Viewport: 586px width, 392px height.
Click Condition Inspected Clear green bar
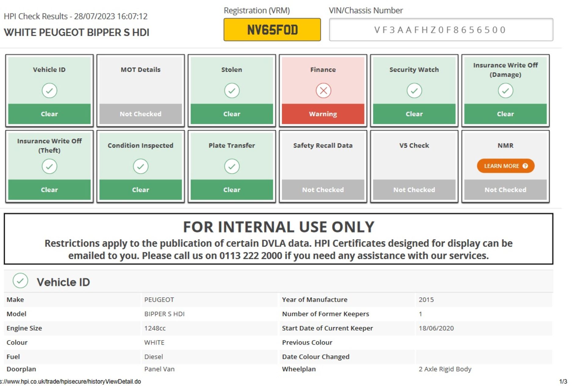(x=140, y=190)
